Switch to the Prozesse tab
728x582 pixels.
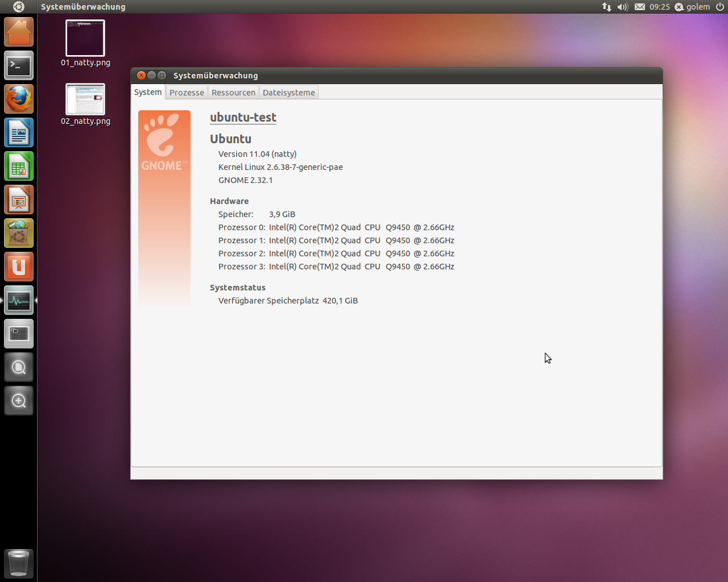coord(187,92)
